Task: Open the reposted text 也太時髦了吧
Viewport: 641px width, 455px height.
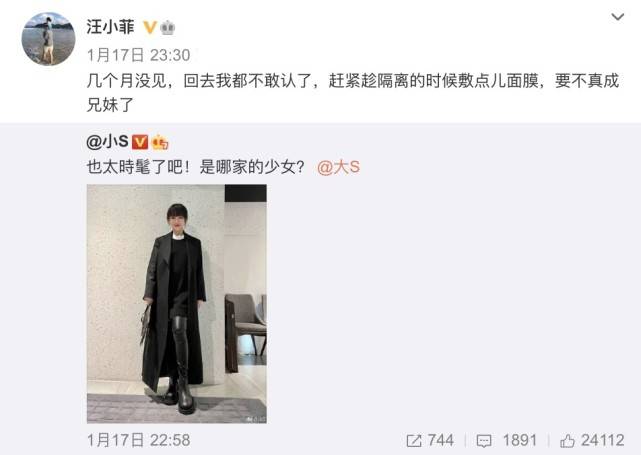Action: pyautogui.click(x=196, y=167)
